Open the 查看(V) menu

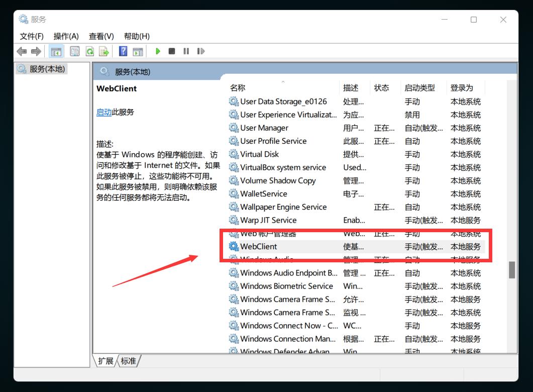101,36
